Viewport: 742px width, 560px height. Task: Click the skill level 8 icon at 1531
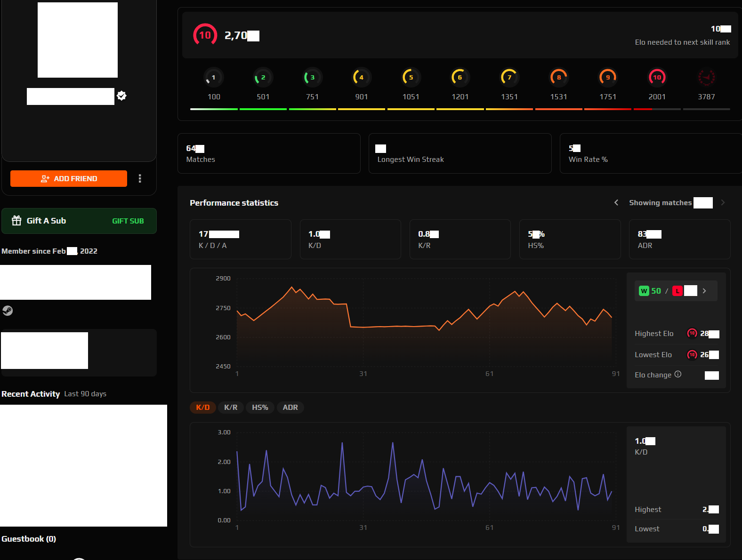pyautogui.click(x=558, y=78)
